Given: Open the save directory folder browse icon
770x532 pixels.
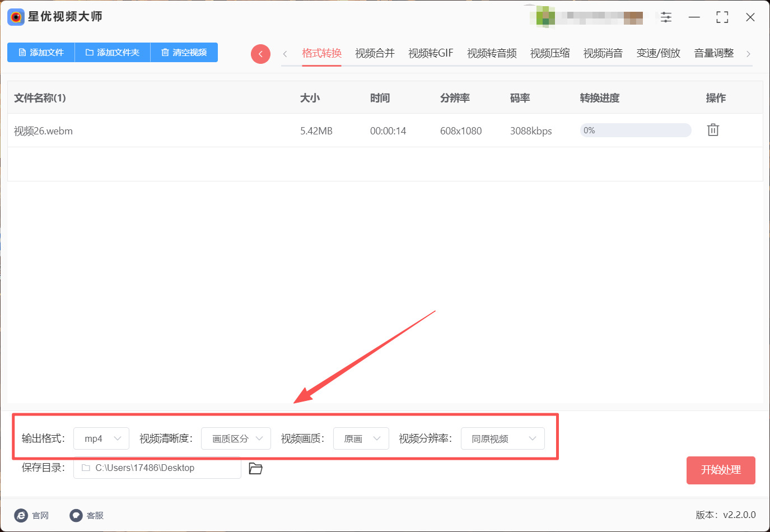Looking at the screenshot, I should click(255, 468).
